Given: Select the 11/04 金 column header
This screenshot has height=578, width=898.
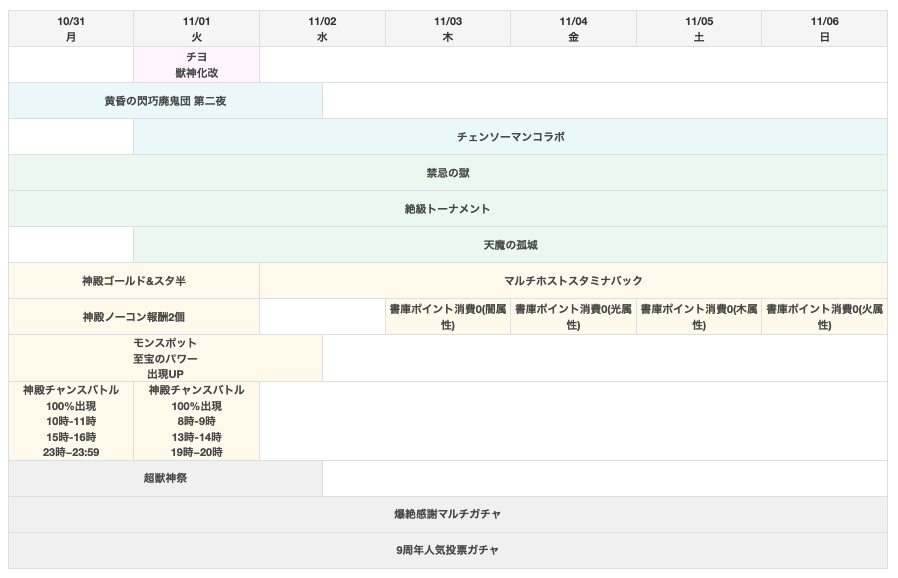Looking at the screenshot, I should click(573, 29).
